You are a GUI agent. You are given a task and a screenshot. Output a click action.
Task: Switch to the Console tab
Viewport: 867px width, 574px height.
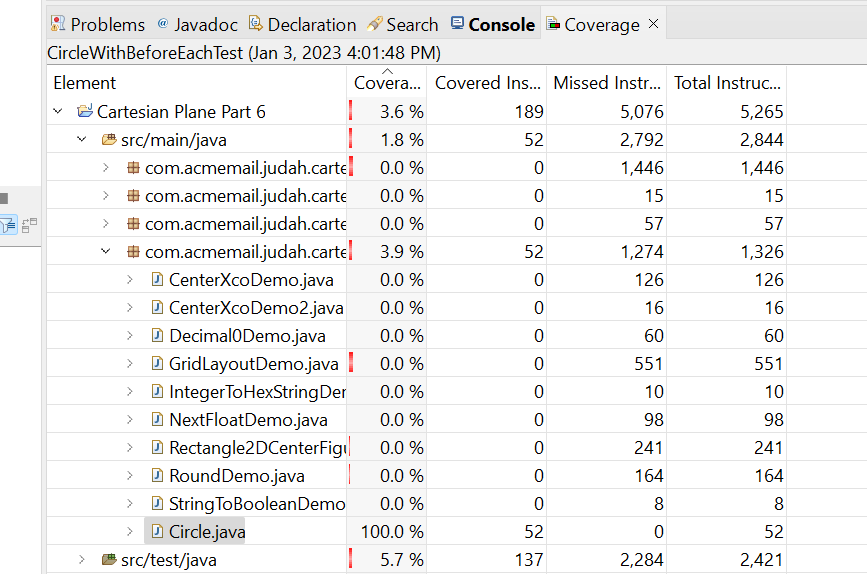492,25
